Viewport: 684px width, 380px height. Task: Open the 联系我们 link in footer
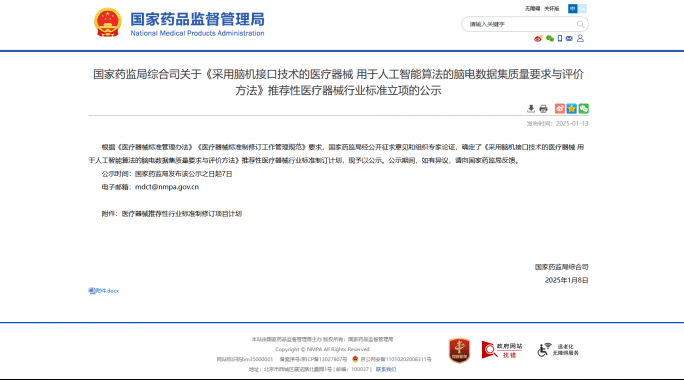pos(386,369)
